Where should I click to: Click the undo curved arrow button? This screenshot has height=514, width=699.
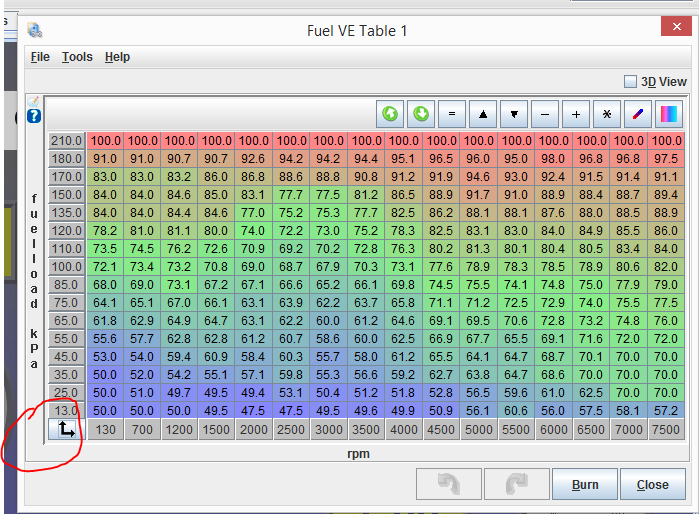449,485
